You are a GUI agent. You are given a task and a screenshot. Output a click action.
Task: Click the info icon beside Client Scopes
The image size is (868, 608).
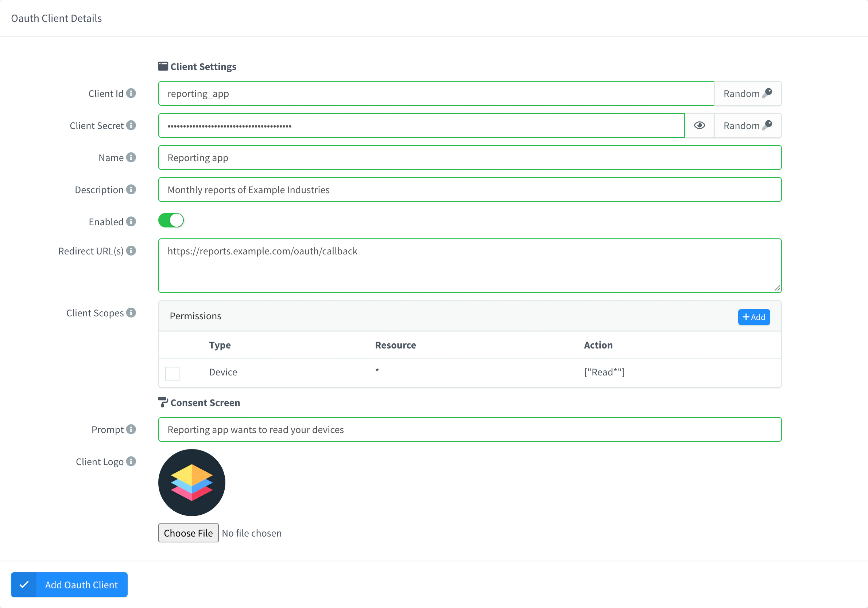click(131, 312)
